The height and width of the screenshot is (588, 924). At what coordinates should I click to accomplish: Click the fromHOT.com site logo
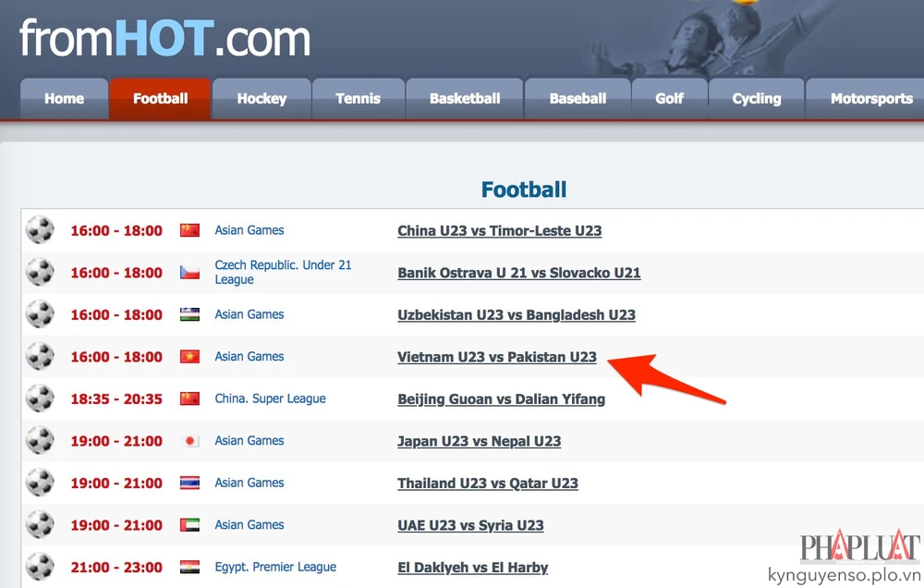[165, 38]
